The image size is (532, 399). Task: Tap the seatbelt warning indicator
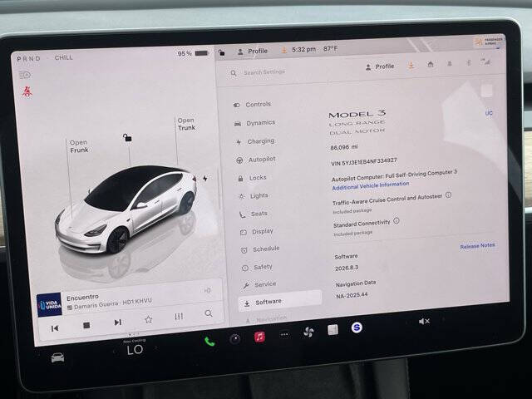pyautogui.click(x=27, y=91)
